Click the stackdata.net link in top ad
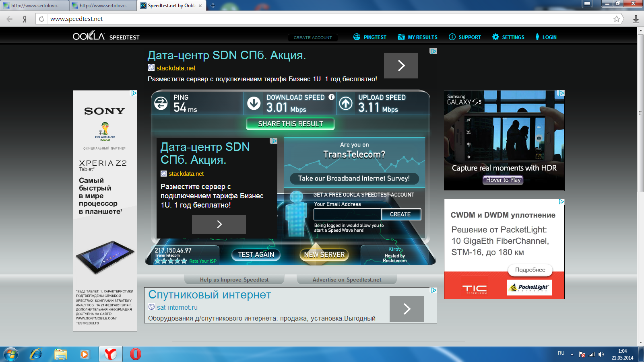 tap(176, 68)
